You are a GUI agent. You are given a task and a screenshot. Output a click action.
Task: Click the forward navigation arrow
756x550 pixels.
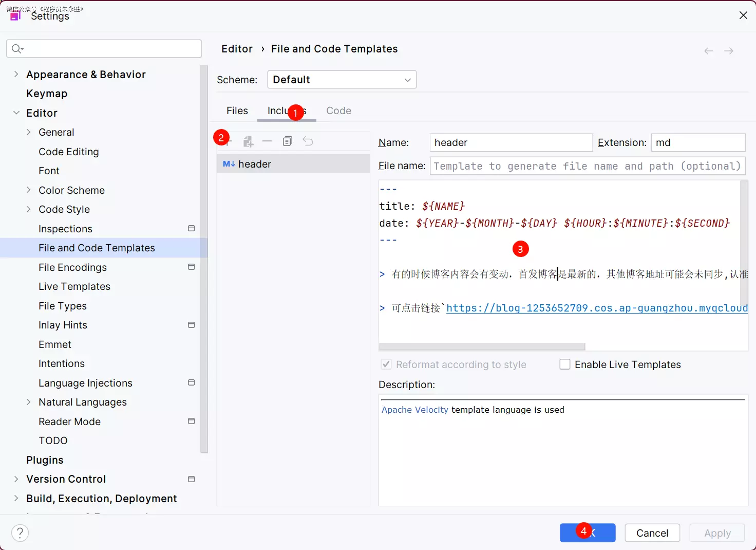coord(728,51)
